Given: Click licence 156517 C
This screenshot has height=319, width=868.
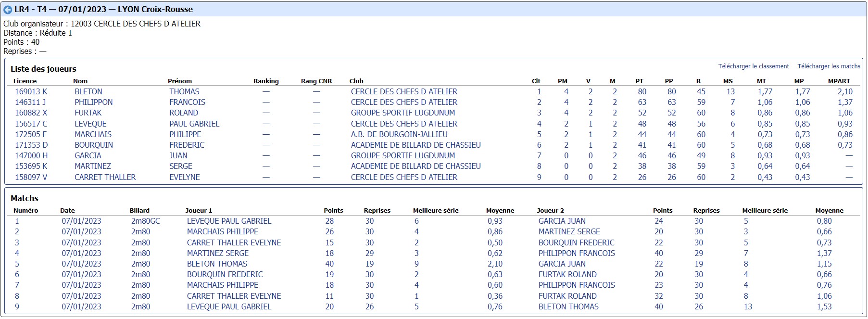Looking at the screenshot, I should [x=31, y=124].
